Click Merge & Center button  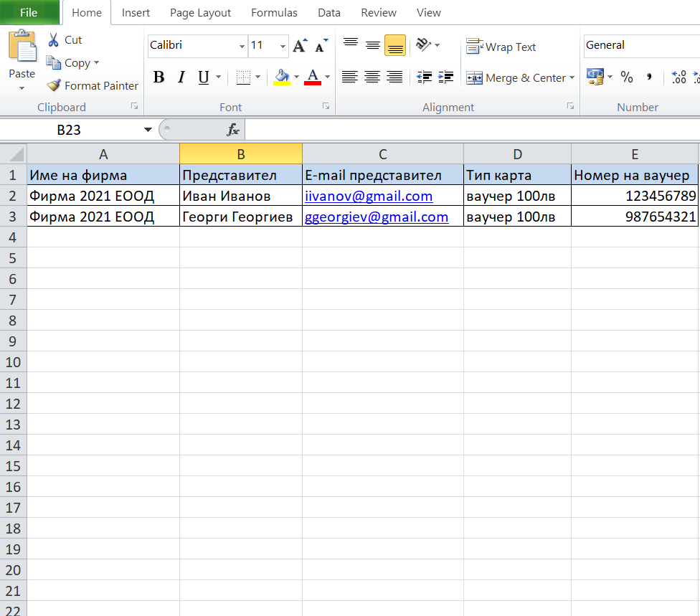pos(516,78)
